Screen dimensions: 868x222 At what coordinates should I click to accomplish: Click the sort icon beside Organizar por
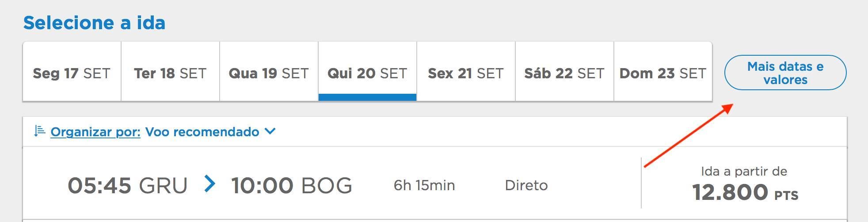point(39,131)
